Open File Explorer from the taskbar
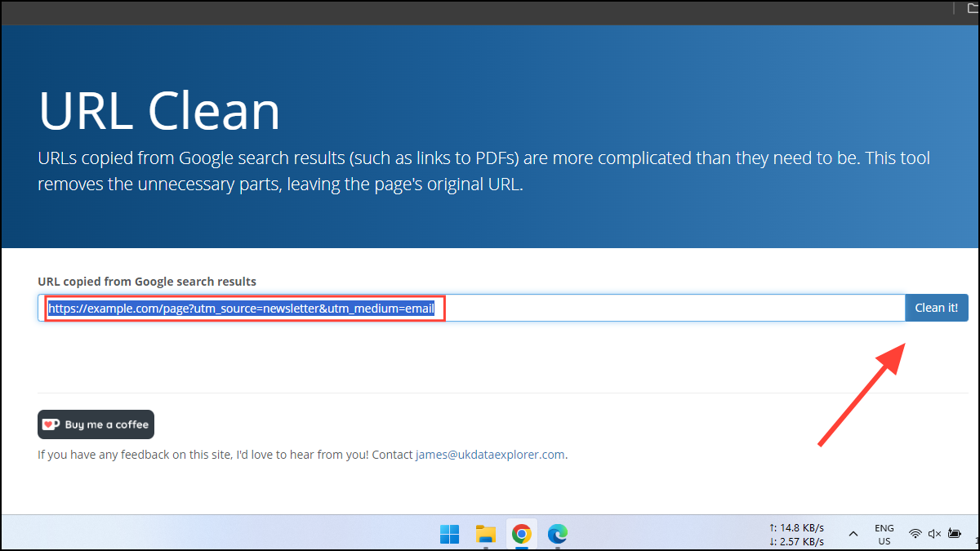980x551 pixels. [485, 535]
